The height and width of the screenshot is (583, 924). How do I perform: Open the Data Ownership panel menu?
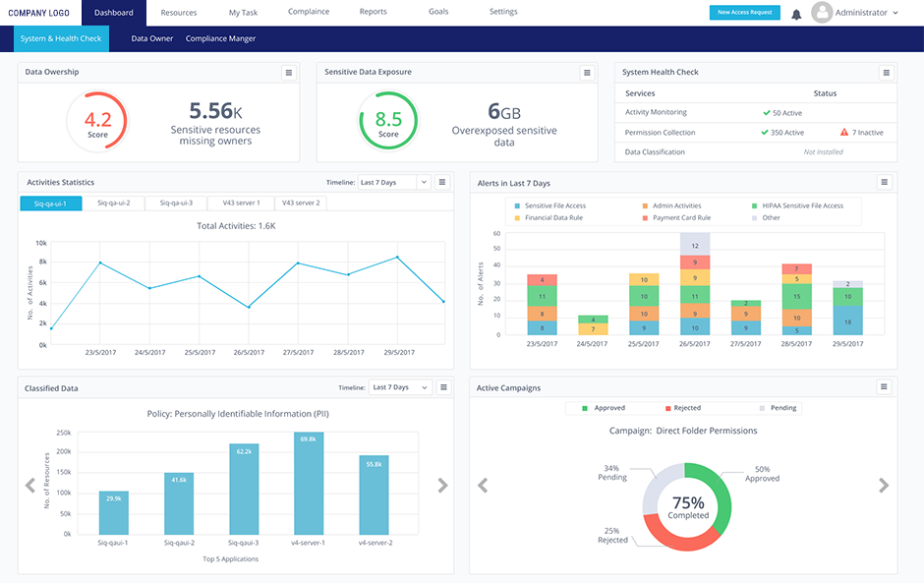288,72
